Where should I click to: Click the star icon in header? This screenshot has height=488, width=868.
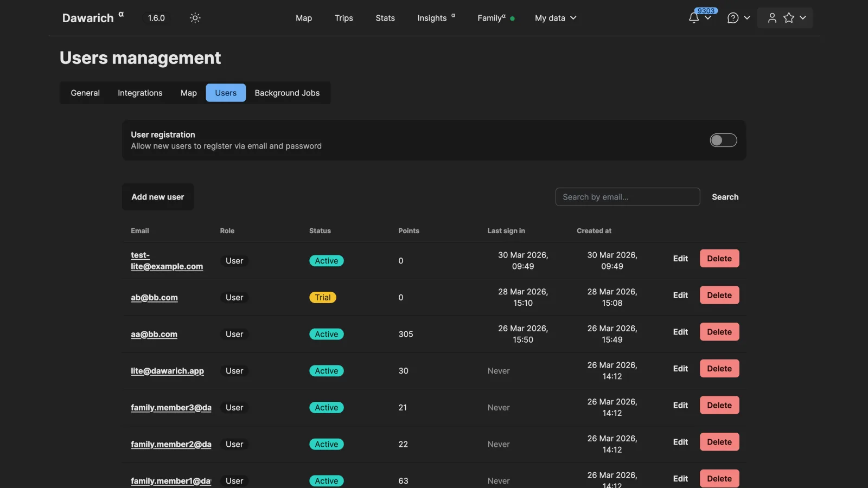click(789, 18)
